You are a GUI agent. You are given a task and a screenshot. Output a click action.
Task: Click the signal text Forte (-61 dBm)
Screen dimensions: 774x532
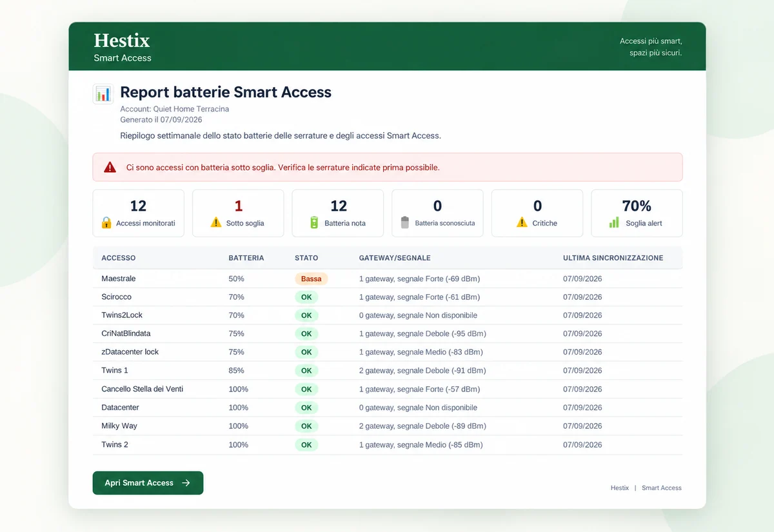coord(453,297)
